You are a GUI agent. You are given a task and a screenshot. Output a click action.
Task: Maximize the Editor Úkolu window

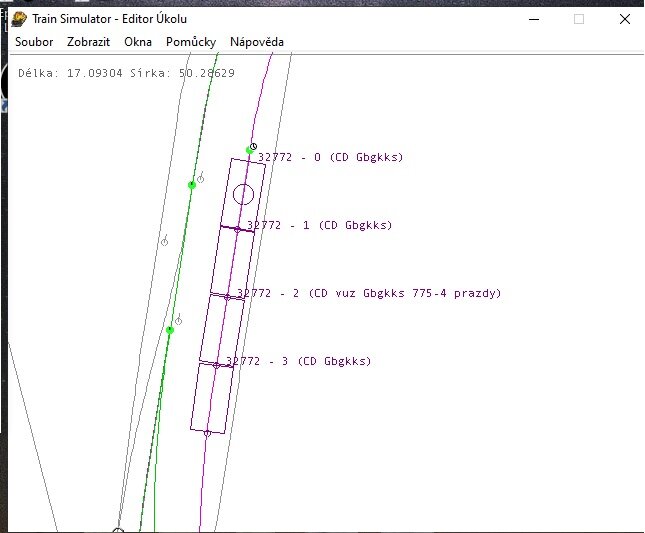pos(578,18)
